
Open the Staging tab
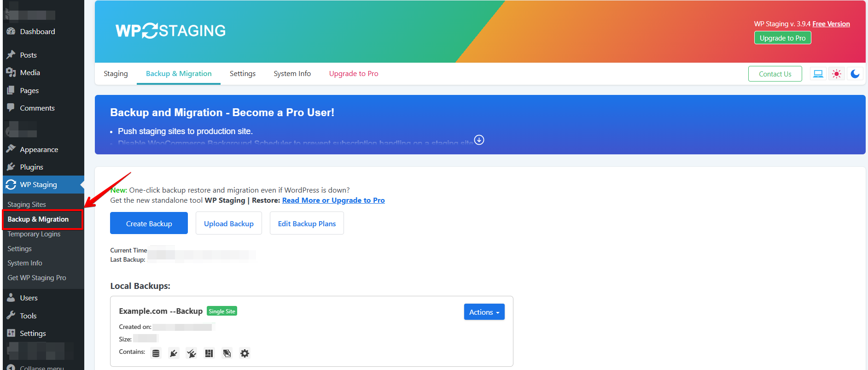pyautogui.click(x=116, y=74)
